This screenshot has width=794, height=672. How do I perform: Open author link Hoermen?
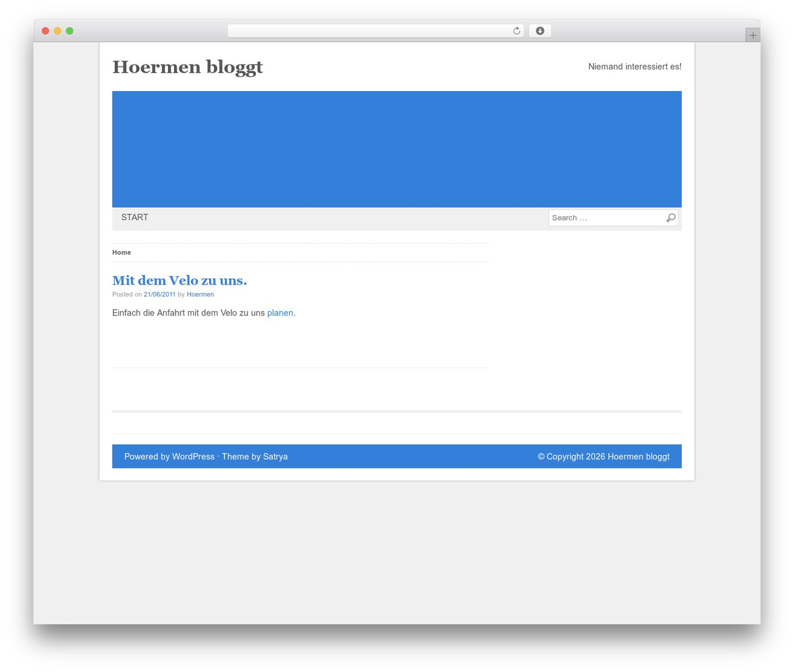(x=200, y=294)
